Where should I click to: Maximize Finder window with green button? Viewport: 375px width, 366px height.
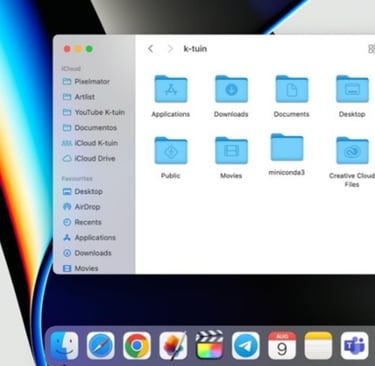pos(89,49)
